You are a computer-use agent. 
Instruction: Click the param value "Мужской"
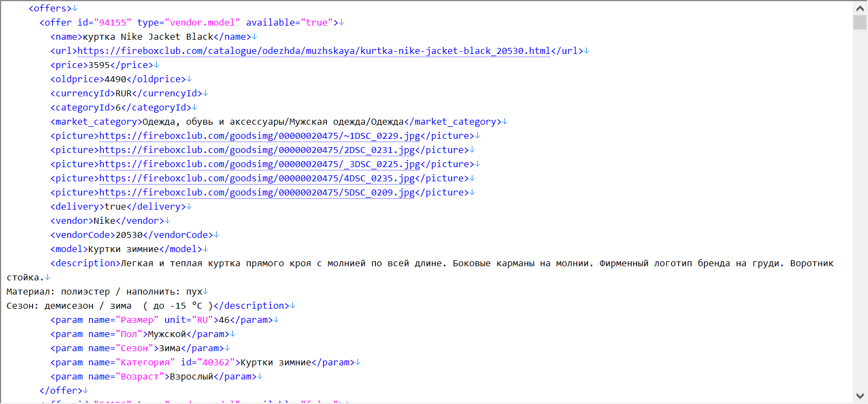coord(167,334)
